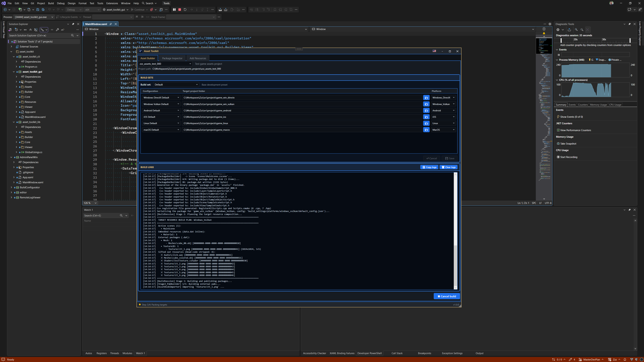
Task: Collapse the asset_toolkit_lib project node
Action: (14, 122)
